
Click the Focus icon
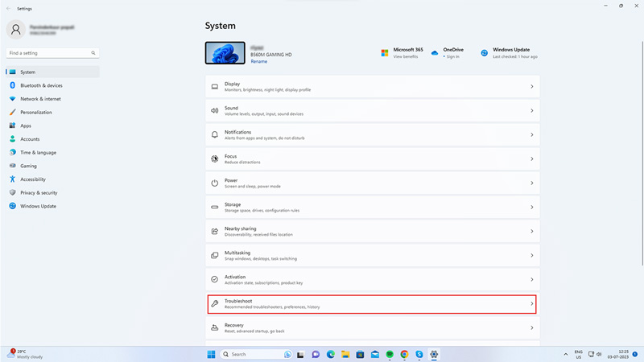215,158
